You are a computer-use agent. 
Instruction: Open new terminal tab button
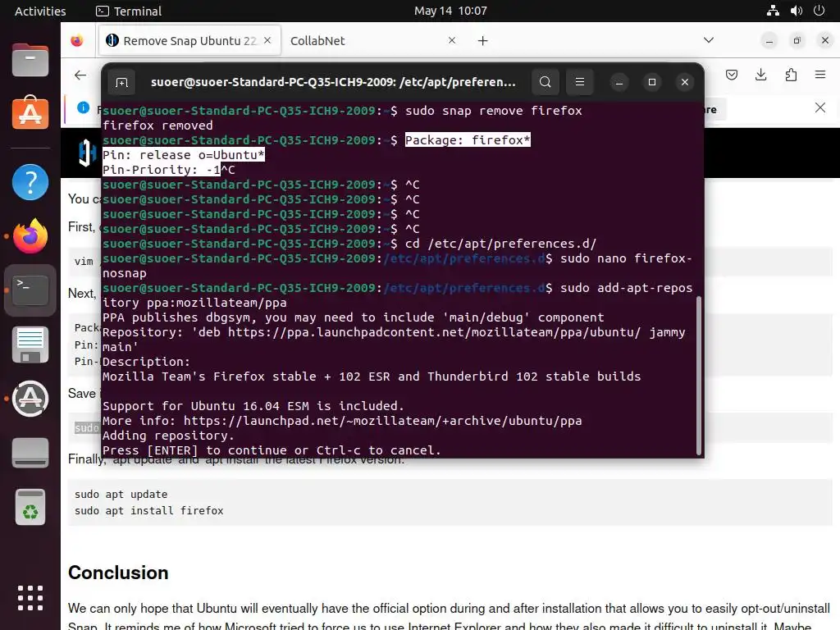coord(122,82)
